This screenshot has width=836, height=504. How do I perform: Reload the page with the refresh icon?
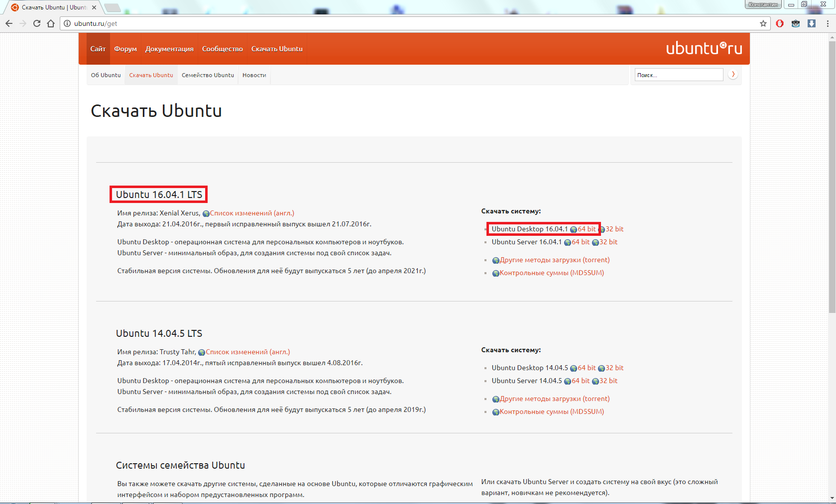tap(37, 23)
